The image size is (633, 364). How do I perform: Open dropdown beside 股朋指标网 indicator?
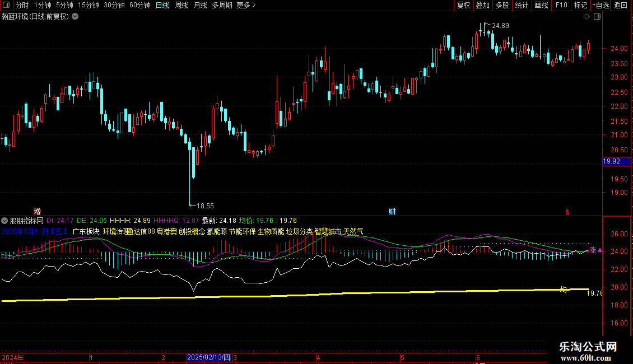click(x=4, y=221)
